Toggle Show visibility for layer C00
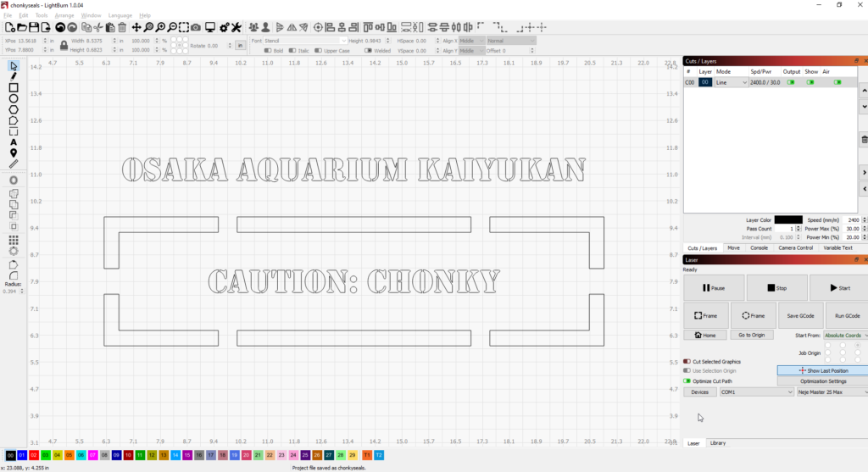Viewport: 868px width, 472px height. [x=810, y=82]
